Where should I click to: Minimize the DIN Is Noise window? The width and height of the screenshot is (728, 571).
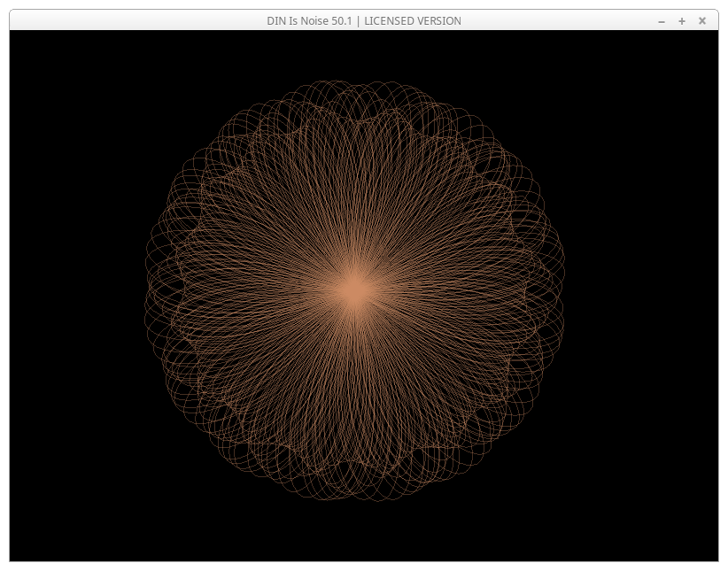coord(662,20)
